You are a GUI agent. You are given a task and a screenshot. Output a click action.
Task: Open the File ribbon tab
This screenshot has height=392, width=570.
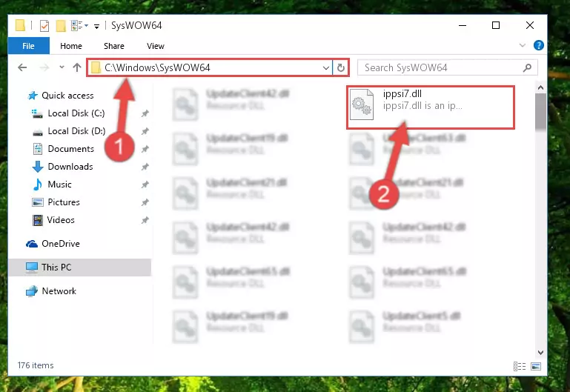[28, 46]
